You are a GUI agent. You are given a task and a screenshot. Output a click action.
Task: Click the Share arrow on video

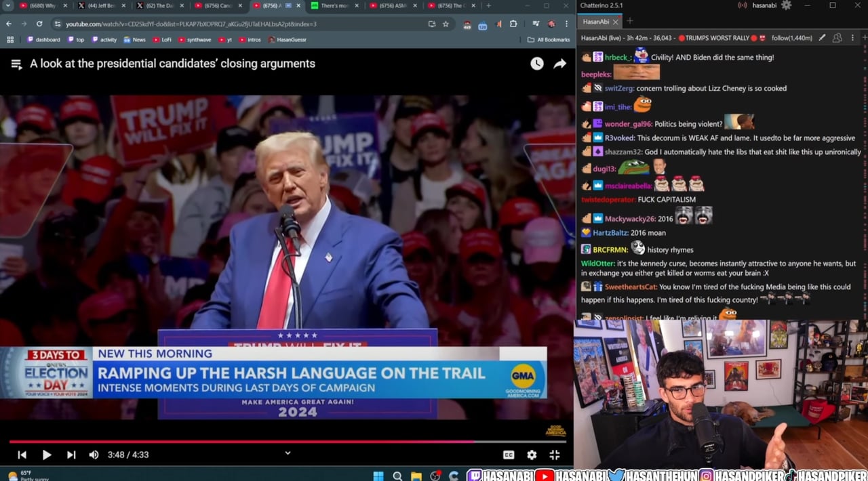click(559, 64)
